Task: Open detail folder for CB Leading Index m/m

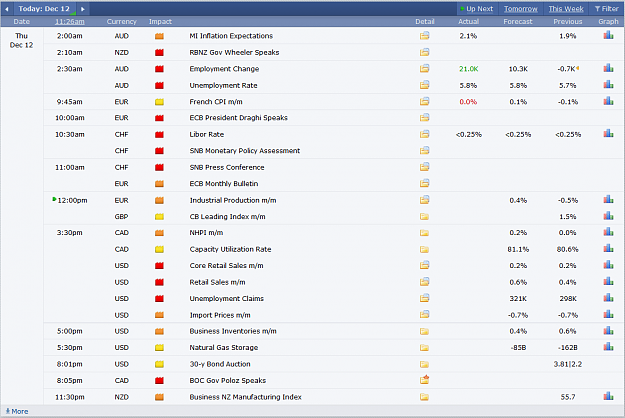Action: point(425,216)
